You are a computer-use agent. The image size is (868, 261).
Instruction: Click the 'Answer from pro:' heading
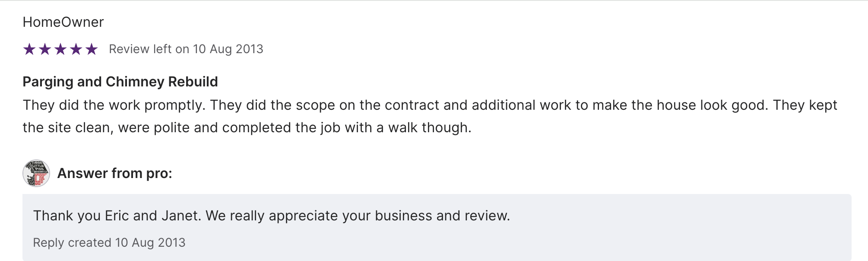114,173
